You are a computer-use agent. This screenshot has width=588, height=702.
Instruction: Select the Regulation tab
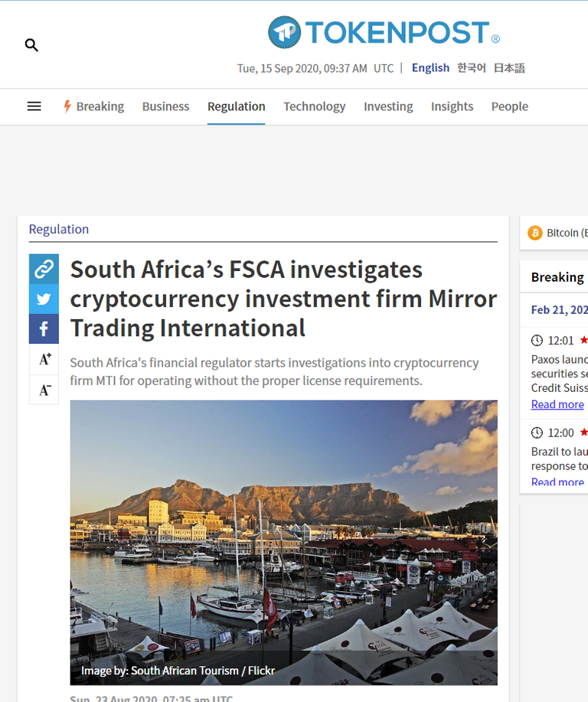pos(236,106)
